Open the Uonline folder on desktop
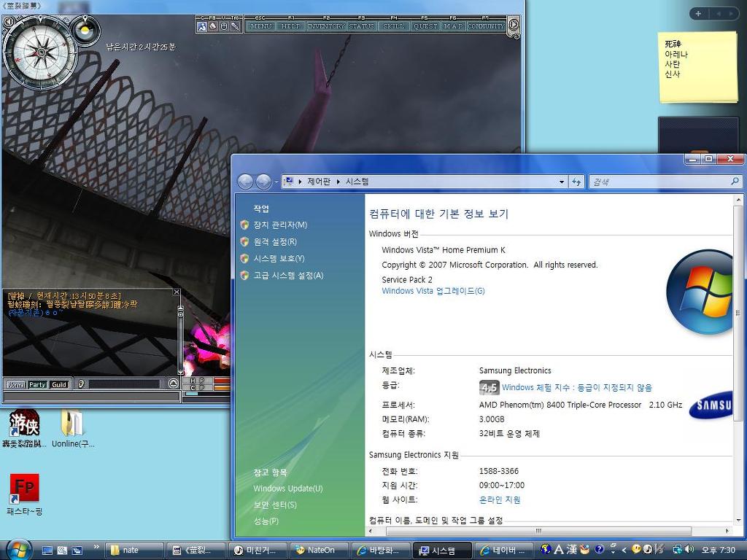This screenshot has height=560, width=747. click(x=72, y=423)
